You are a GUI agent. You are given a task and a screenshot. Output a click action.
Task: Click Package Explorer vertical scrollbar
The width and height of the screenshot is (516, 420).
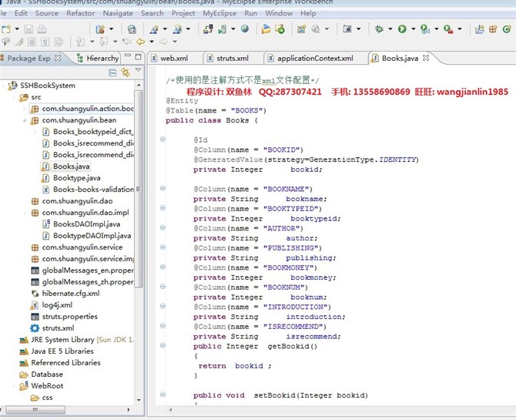coord(139,189)
